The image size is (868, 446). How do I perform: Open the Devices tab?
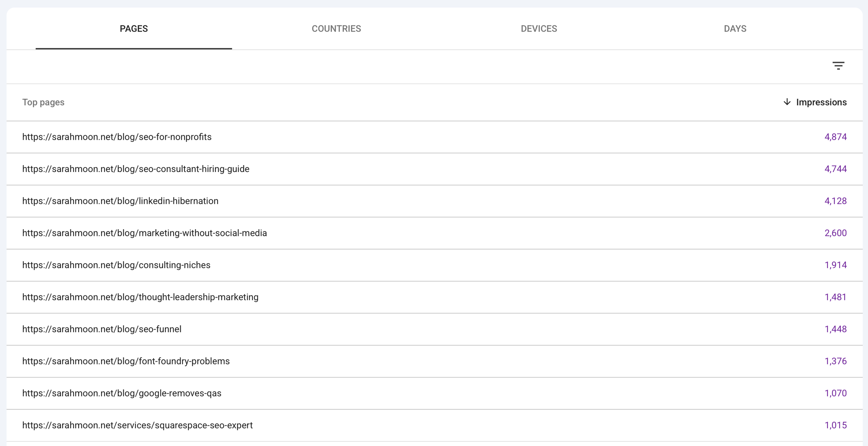click(539, 29)
